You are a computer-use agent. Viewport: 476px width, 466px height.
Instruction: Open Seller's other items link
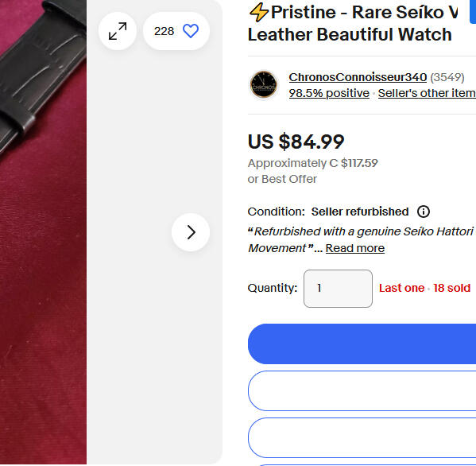pos(427,93)
